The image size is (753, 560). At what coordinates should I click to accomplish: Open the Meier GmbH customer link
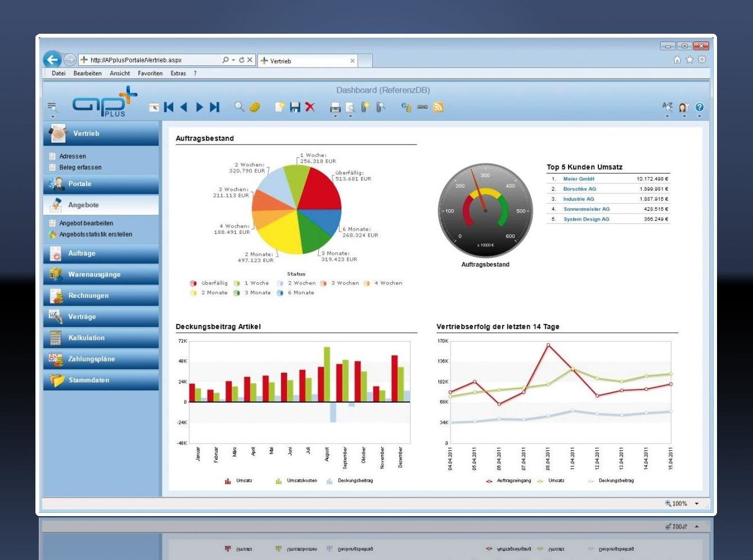pyautogui.click(x=578, y=179)
